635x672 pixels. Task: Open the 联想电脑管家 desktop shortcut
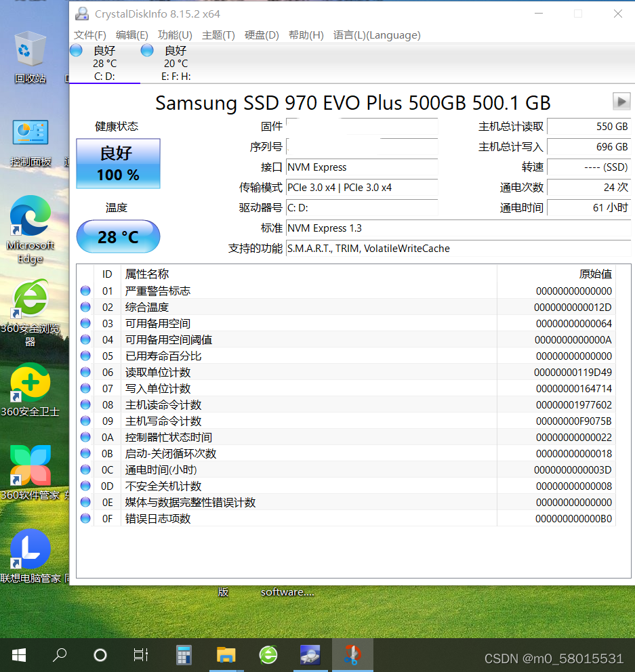30,556
